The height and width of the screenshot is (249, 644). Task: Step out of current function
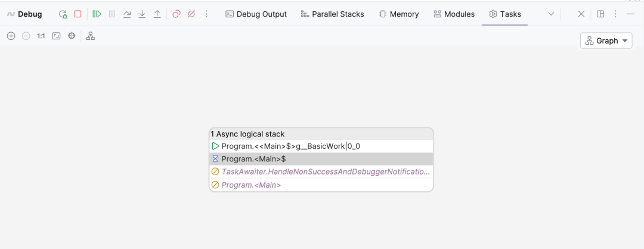157,14
